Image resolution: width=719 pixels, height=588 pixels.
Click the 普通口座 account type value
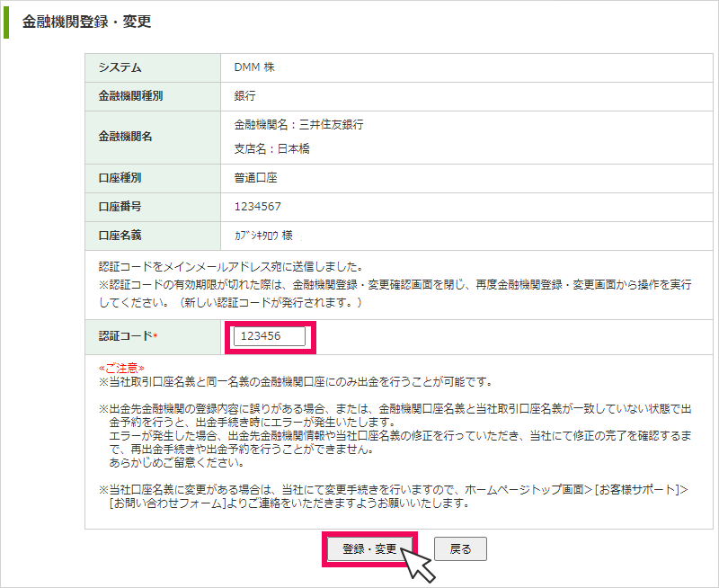[255, 178]
